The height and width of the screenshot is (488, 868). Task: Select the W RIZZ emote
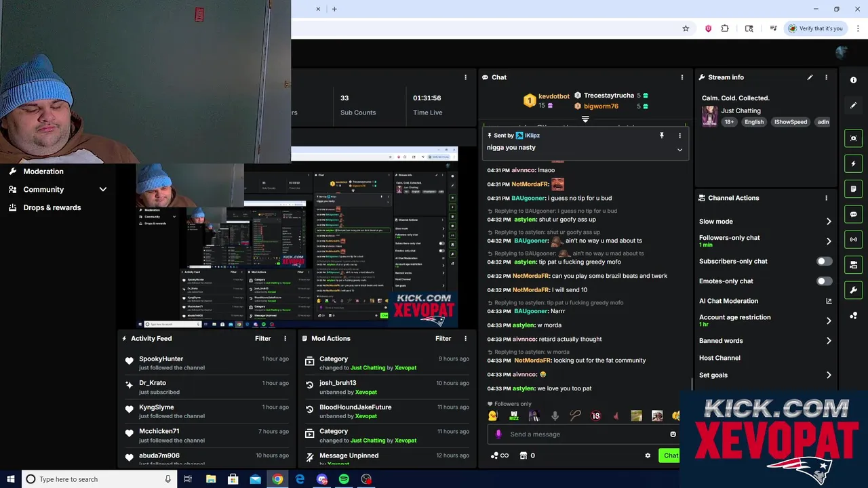514,415
